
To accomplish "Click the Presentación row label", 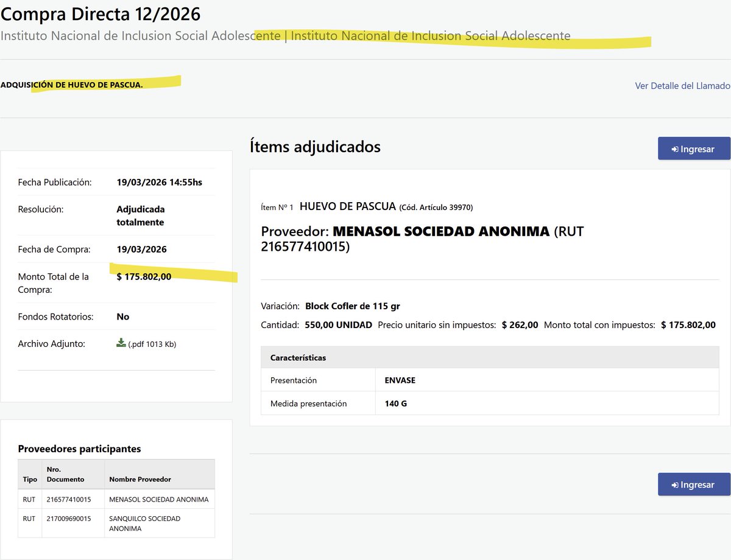I will [x=294, y=380].
